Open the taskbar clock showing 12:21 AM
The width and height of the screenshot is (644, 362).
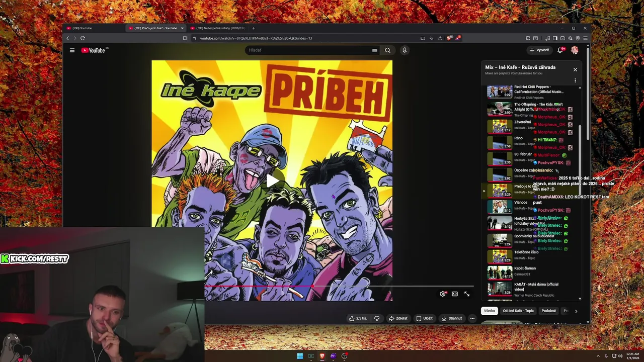(x=633, y=356)
